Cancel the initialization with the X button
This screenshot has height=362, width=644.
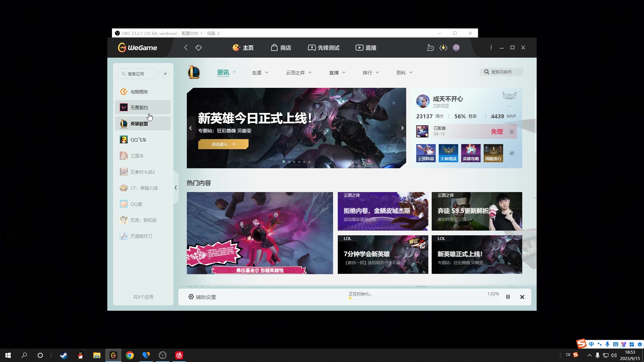coord(522,297)
